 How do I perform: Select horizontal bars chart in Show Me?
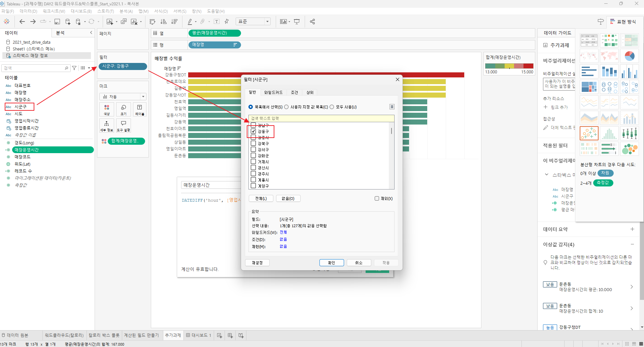coord(589,71)
